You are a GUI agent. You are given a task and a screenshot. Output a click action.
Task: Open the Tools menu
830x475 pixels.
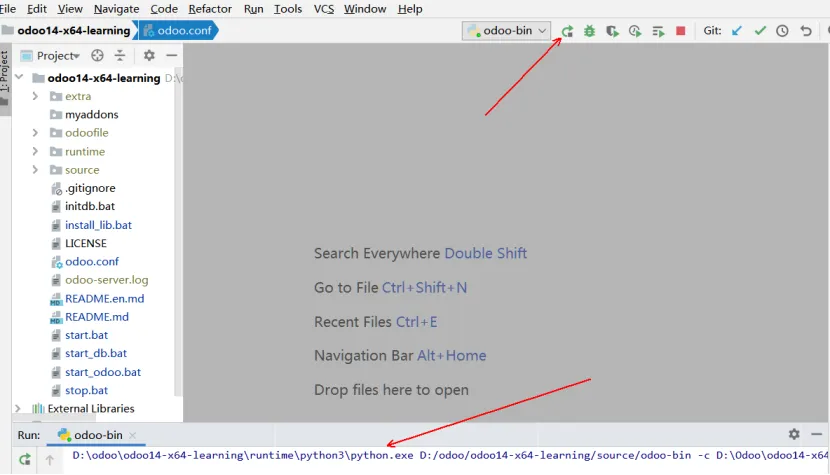288,9
